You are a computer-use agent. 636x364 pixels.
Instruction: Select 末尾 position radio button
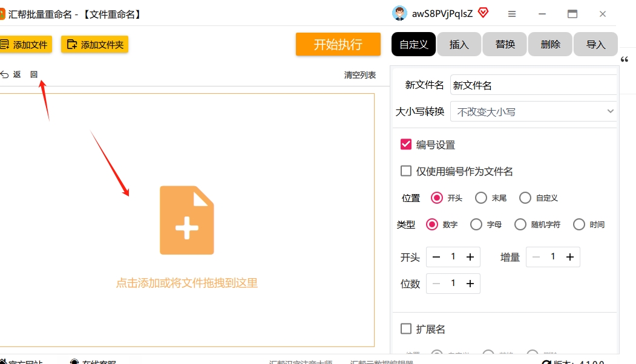(480, 198)
